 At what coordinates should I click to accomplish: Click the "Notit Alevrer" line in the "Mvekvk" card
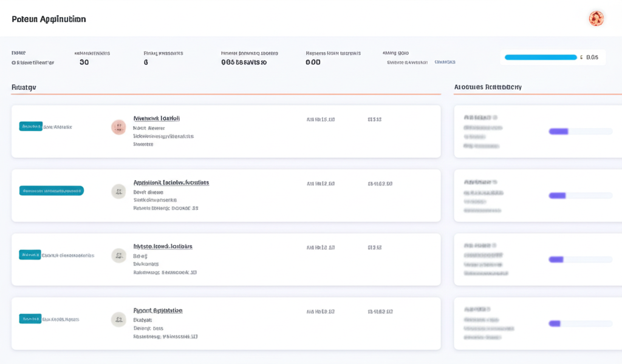[x=149, y=128]
